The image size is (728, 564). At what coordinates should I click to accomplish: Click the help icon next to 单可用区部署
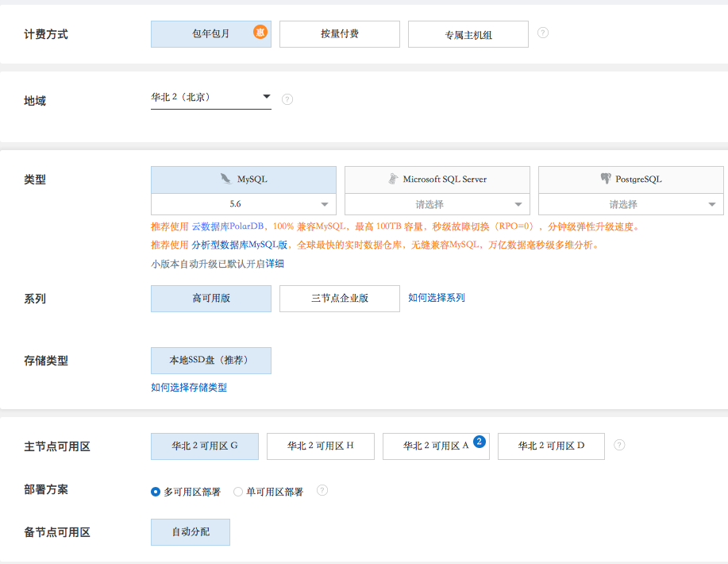tap(322, 490)
